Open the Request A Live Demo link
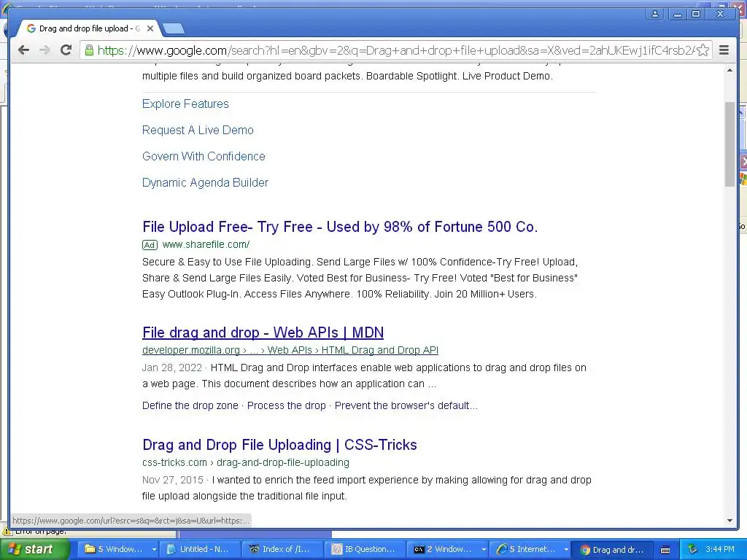Image resolution: width=747 pixels, height=560 pixels. tap(198, 130)
